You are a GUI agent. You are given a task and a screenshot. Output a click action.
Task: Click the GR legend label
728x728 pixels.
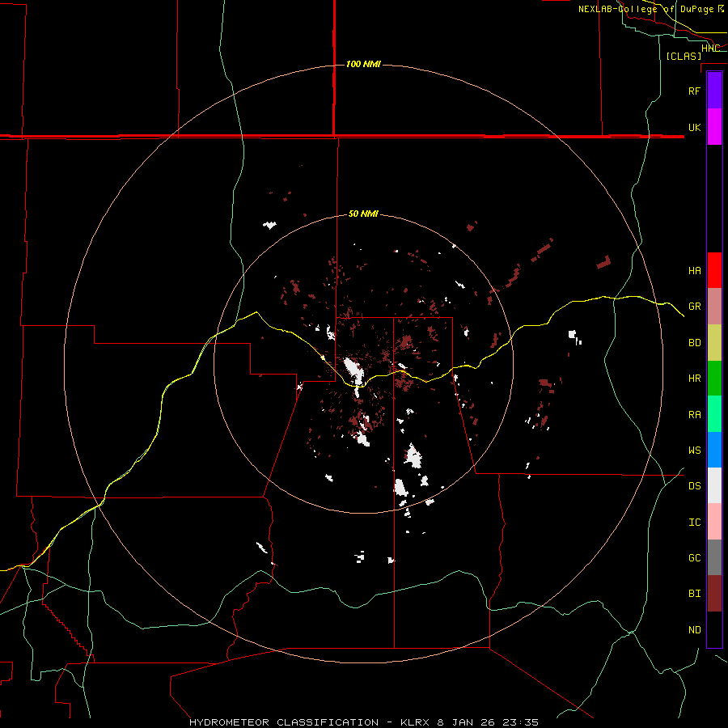(x=694, y=307)
